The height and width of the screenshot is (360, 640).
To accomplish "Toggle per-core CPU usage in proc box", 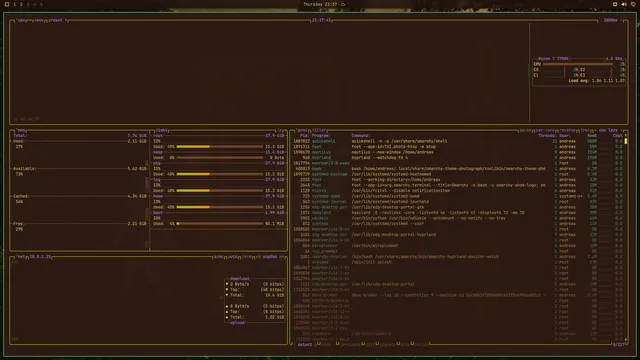I will click(545, 130).
